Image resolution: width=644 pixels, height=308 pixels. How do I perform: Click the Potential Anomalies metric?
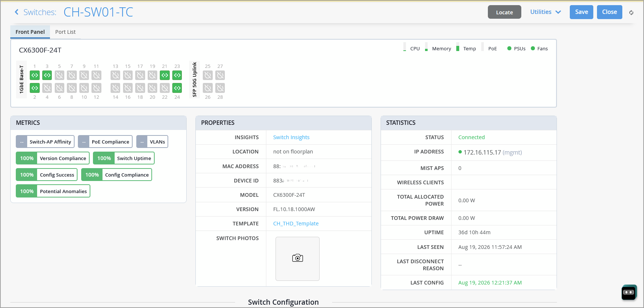(53, 191)
